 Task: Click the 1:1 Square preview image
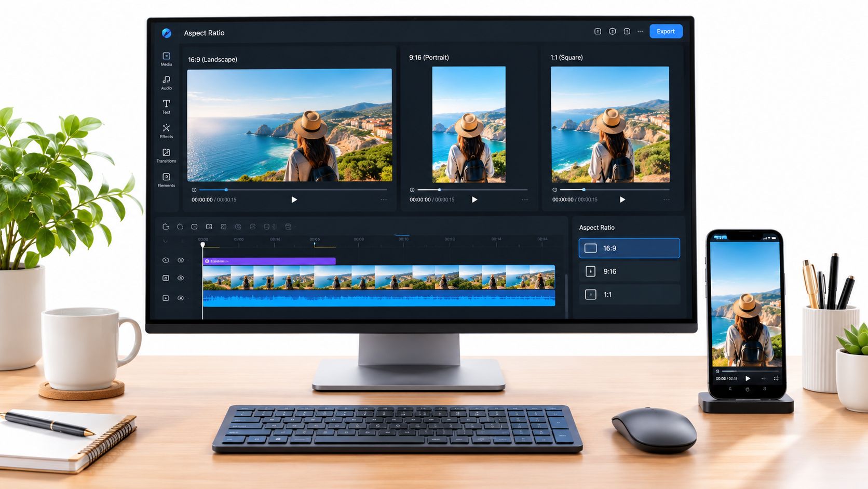coord(610,124)
